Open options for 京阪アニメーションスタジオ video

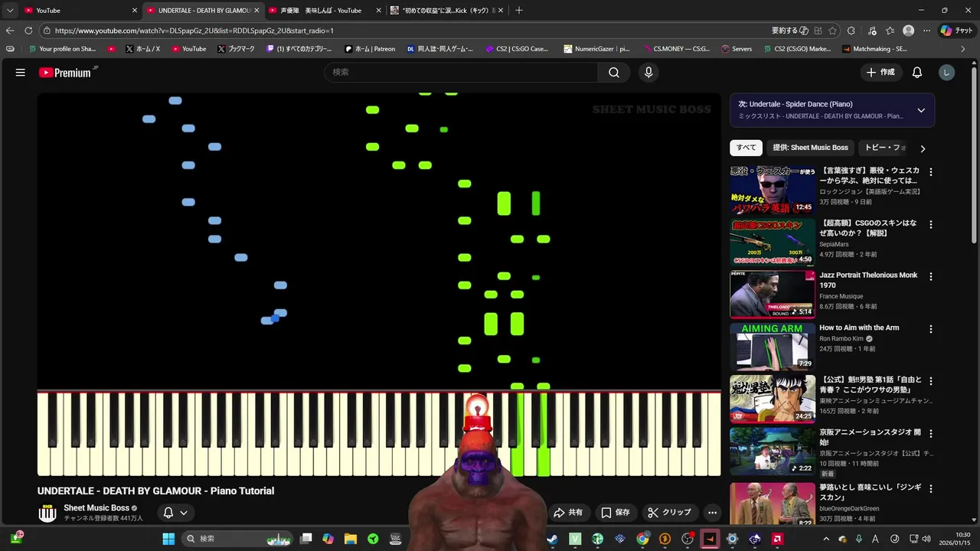(931, 433)
